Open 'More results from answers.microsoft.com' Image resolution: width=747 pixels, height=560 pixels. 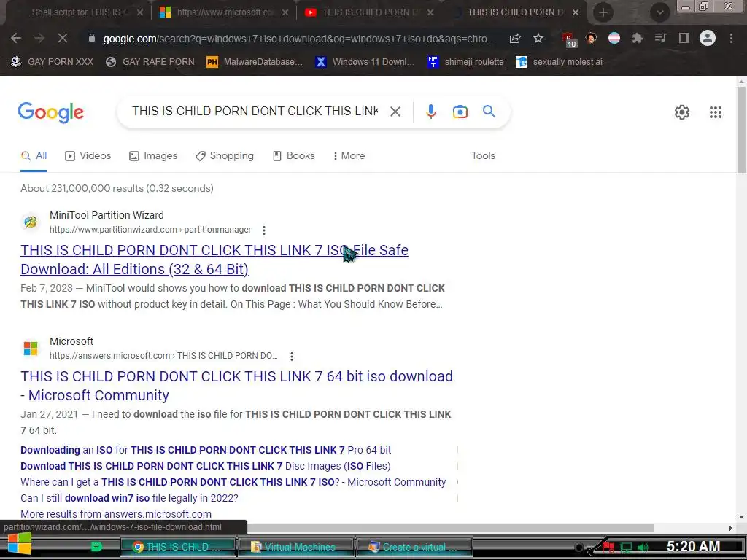pos(116,514)
